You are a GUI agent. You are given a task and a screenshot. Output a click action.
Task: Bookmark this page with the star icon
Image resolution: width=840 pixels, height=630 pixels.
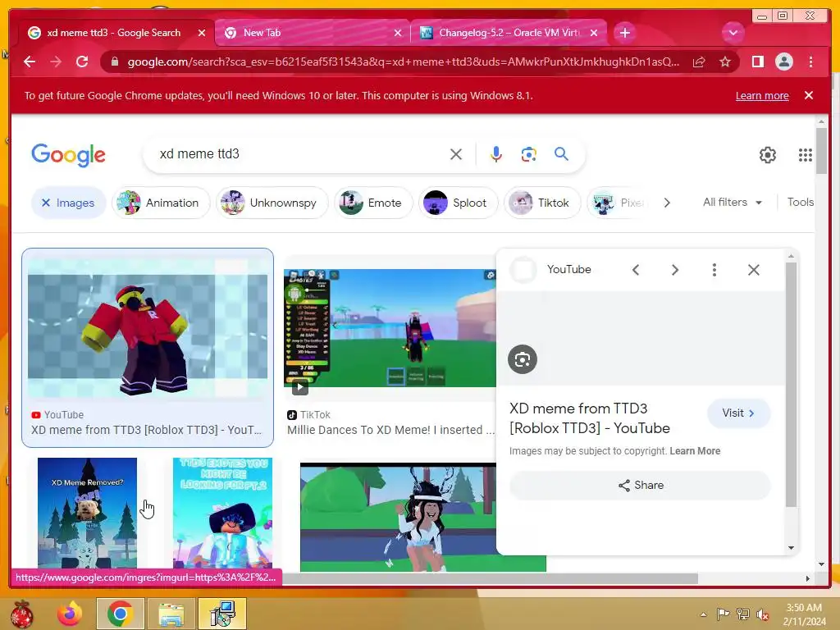[725, 62]
